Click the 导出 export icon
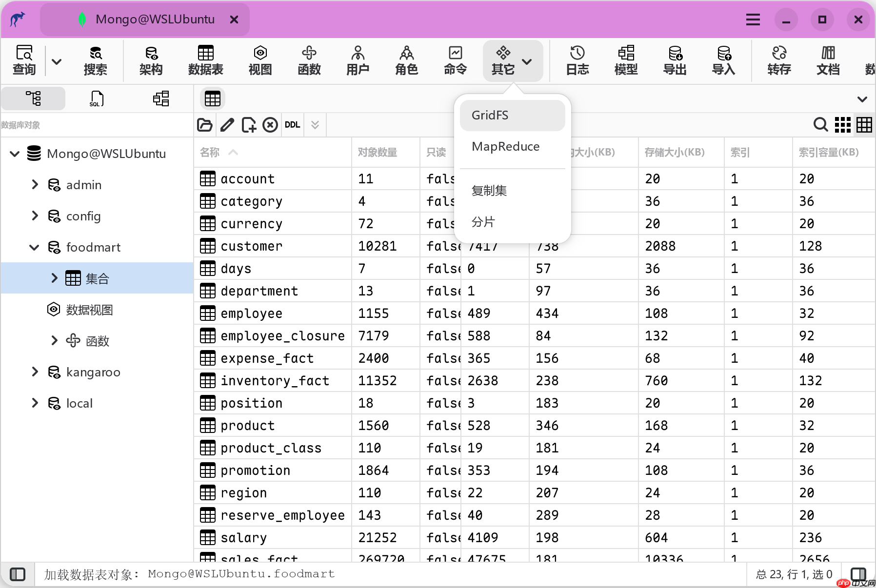The width and height of the screenshot is (876, 588). [x=675, y=60]
